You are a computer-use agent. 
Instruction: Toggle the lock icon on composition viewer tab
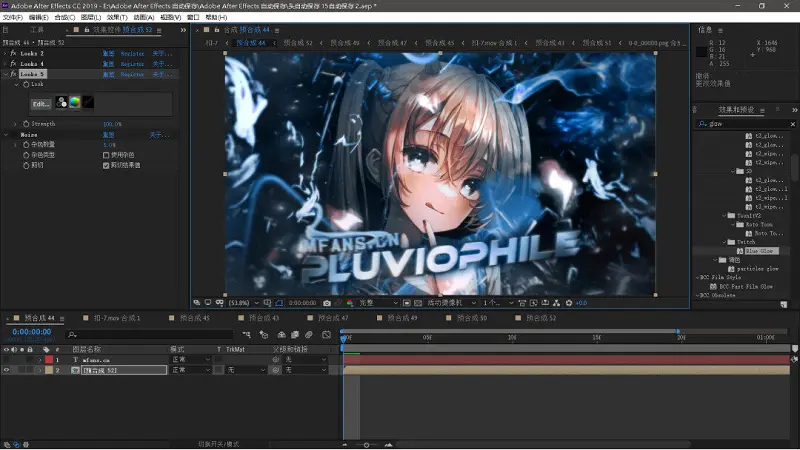pos(217,30)
